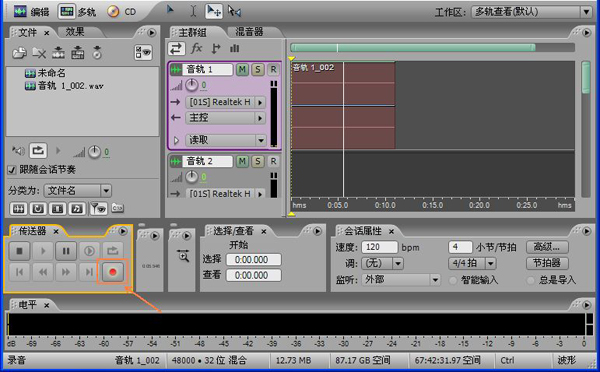
Task: Click the inputs/outputs toggle in main panel
Action: pyautogui.click(x=176, y=49)
